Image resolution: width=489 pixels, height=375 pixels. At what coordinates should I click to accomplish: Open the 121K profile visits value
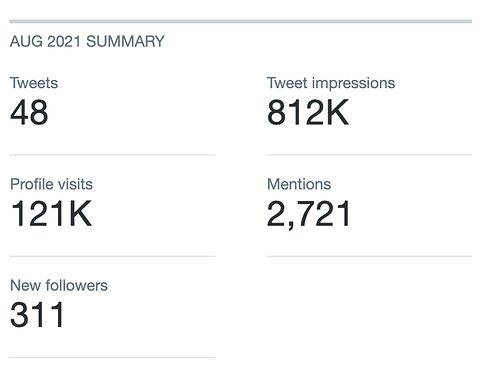click(51, 214)
